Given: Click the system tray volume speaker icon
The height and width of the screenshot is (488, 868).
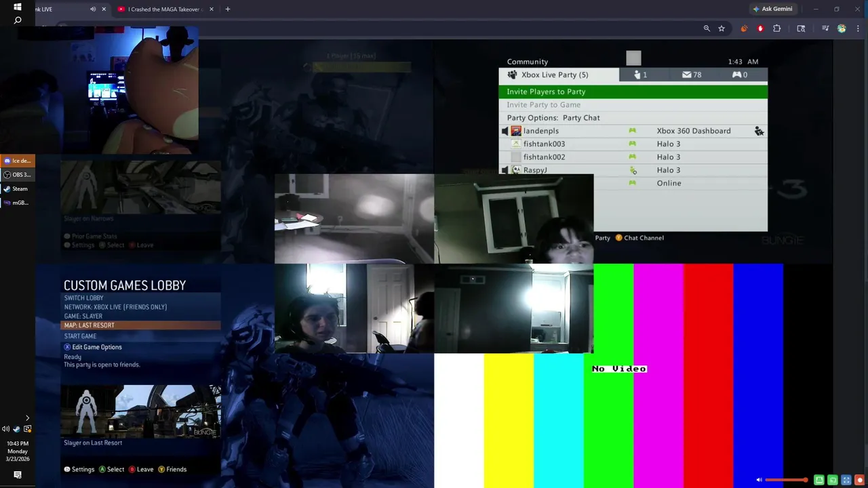Looking at the screenshot, I should 6,429.
